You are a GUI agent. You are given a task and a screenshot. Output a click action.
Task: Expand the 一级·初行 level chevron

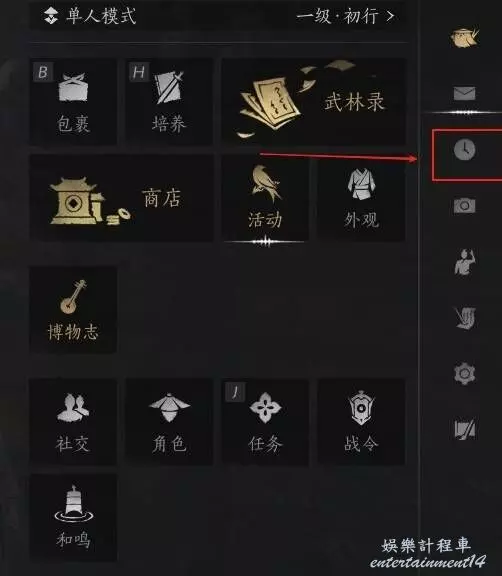point(345,16)
